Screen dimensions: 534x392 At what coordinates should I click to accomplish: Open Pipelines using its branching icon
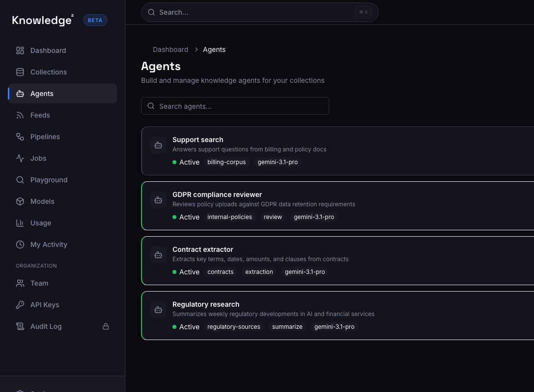pyautogui.click(x=20, y=137)
